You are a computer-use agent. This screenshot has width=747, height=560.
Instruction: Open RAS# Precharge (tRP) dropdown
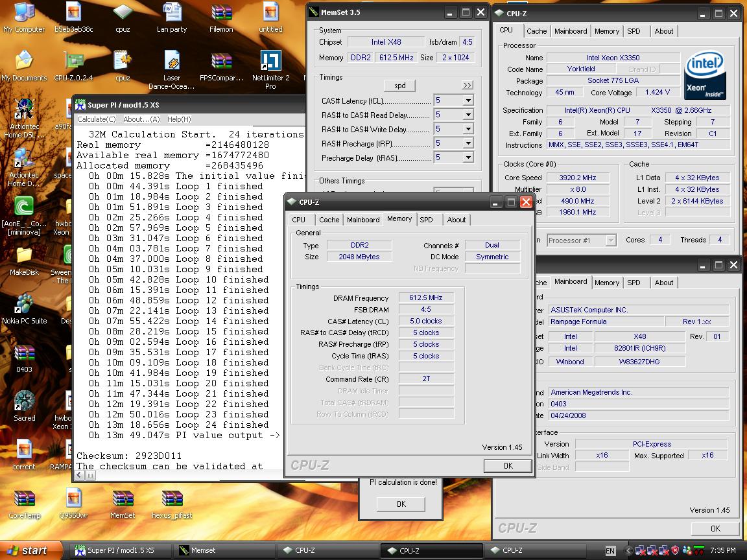click(x=468, y=143)
